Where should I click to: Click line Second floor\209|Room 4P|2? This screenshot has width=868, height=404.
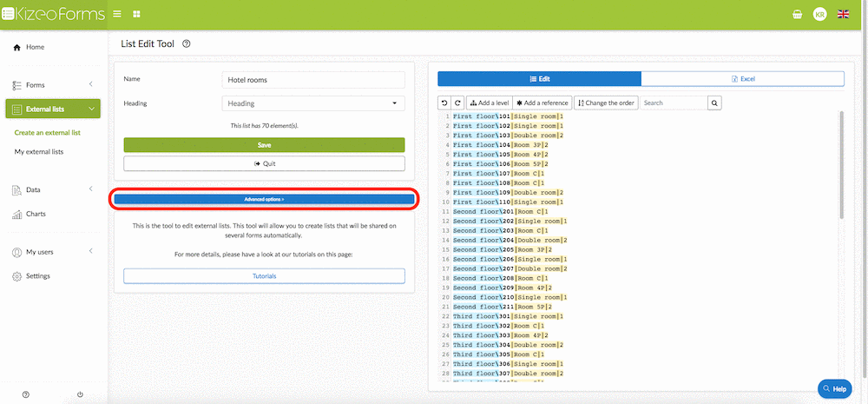pyautogui.click(x=502, y=288)
